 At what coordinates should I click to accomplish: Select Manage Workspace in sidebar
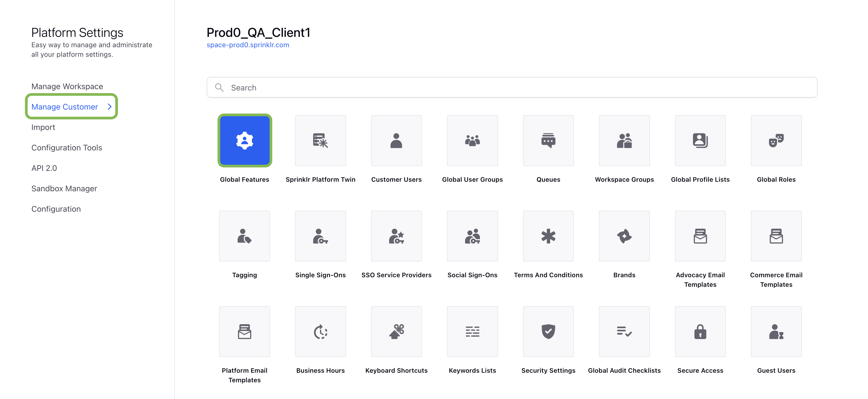tap(67, 86)
